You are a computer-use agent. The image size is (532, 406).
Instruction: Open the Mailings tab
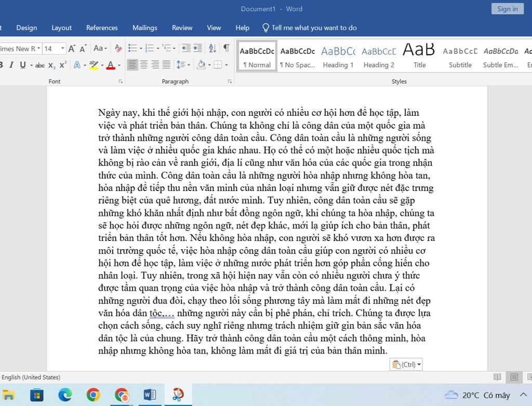(144, 28)
